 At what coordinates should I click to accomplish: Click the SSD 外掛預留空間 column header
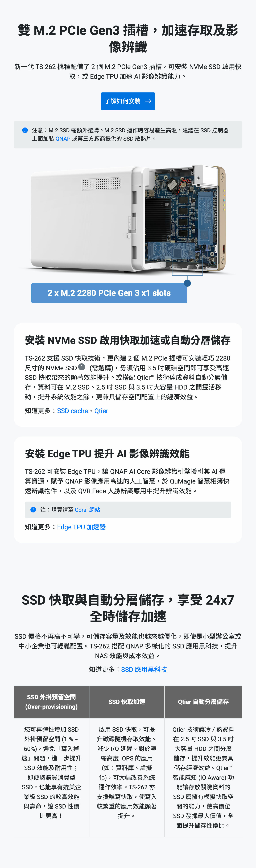[51, 702]
